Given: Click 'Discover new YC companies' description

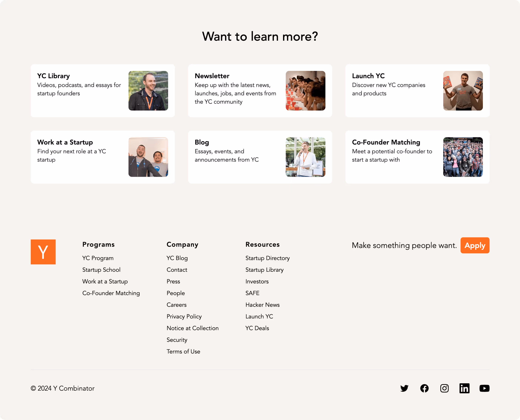Looking at the screenshot, I should click(x=388, y=89).
